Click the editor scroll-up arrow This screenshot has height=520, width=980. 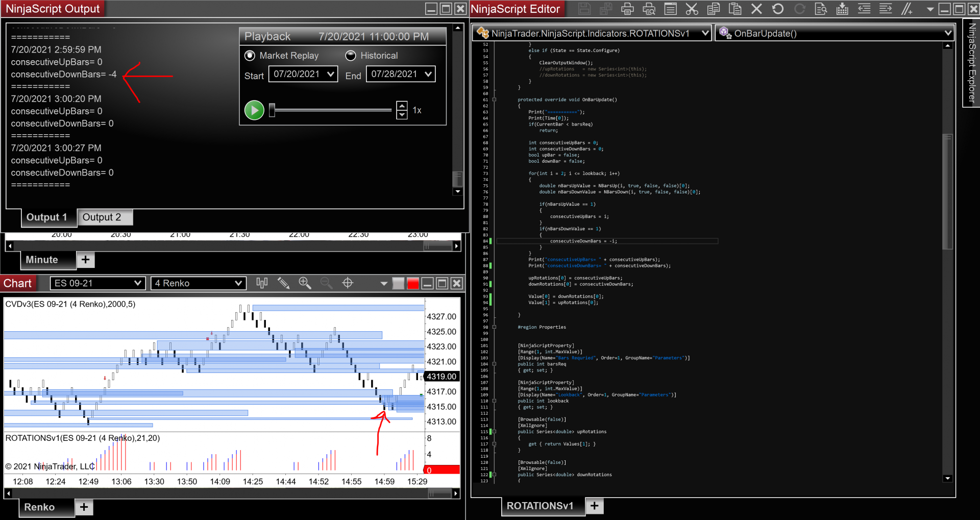[x=948, y=46]
